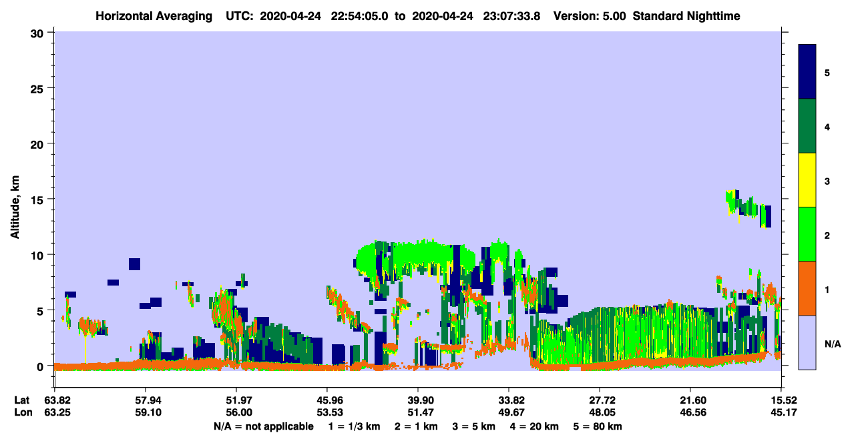Click the bright green colorbar segment labeled 2
868x445 pixels.
(807, 234)
